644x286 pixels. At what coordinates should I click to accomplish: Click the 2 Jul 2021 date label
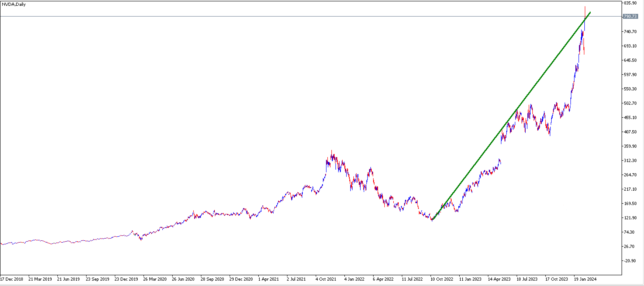point(296,279)
